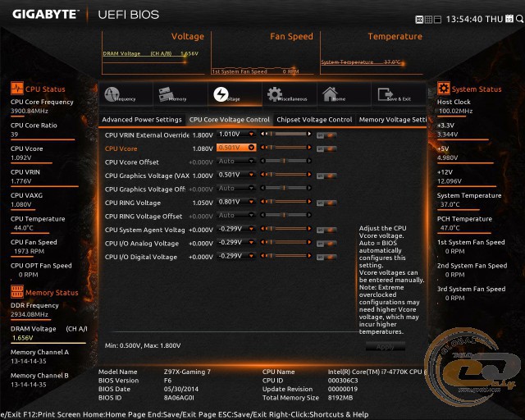Increase CPU VRIN External Override with right arrow

click(x=309, y=134)
